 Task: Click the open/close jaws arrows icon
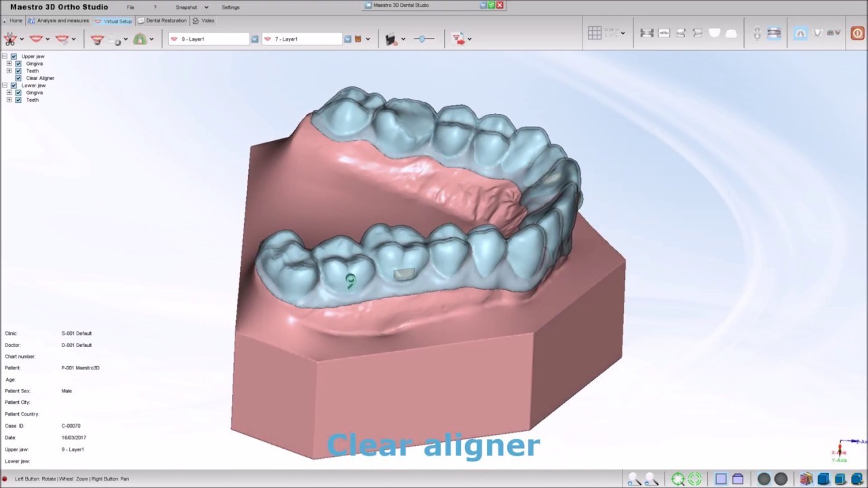coord(757,33)
